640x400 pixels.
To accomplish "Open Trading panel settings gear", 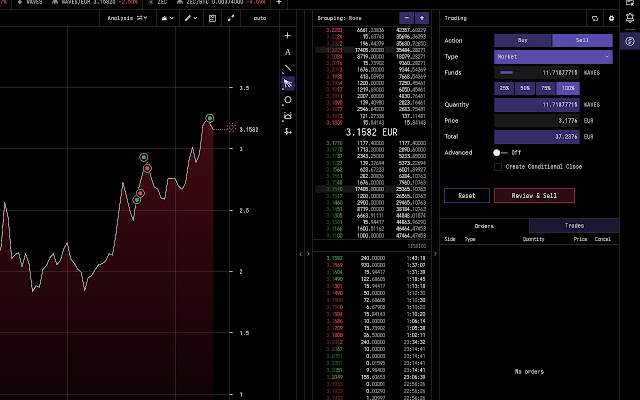I will click(x=611, y=18).
